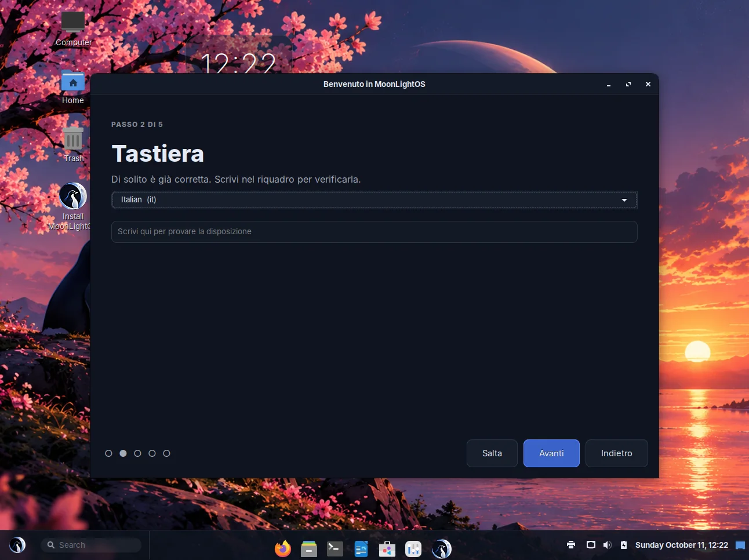Select the Trash icon on the desktop
This screenshot has width=749, height=560.
point(73,145)
